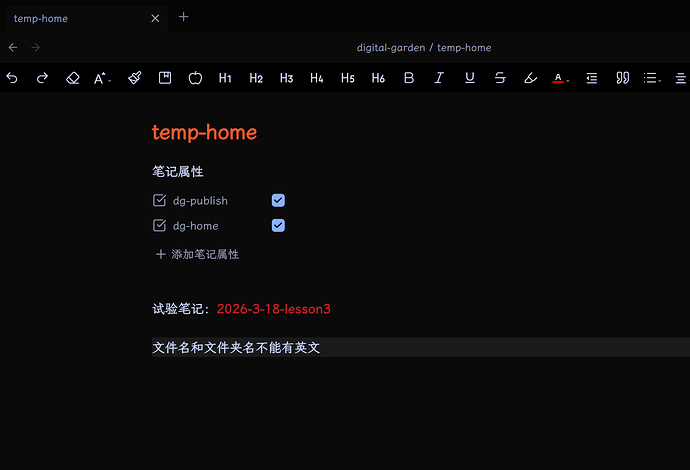Apply Heading 1 with H1 button
The width and height of the screenshot is (690, 470).
[225, 78]
